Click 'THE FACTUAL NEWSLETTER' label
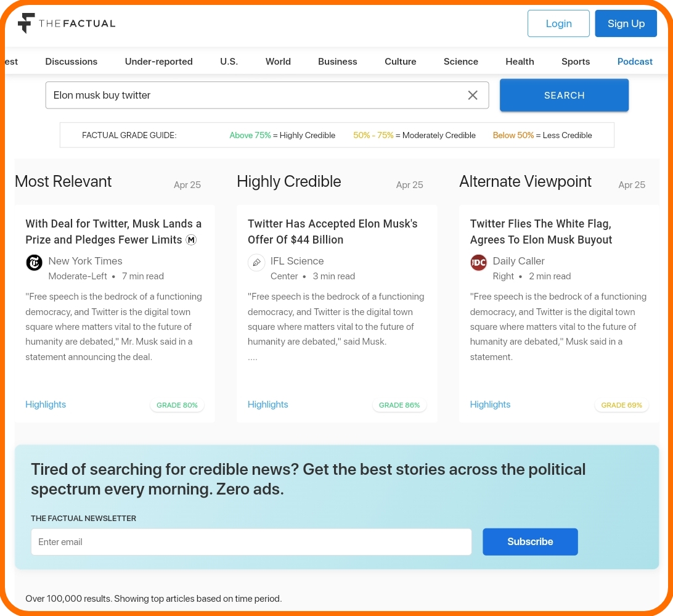The image size is (673, 616). pyautogui.click(x=83, y=519)
